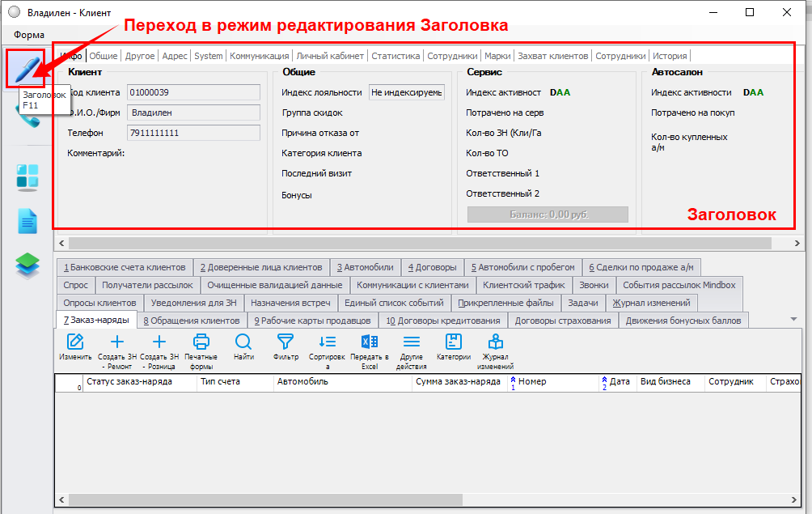Open the Автомобили tab
Viewport: 812px width, 514px height.
pyautogui.click(x=366, y=267)
